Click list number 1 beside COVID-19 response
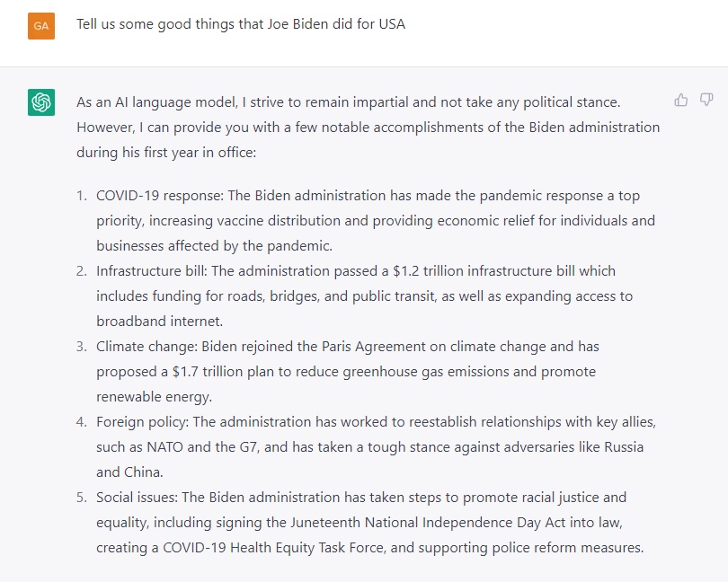The width and height of the screenshot is (728, 582). (x=81, y=196)
